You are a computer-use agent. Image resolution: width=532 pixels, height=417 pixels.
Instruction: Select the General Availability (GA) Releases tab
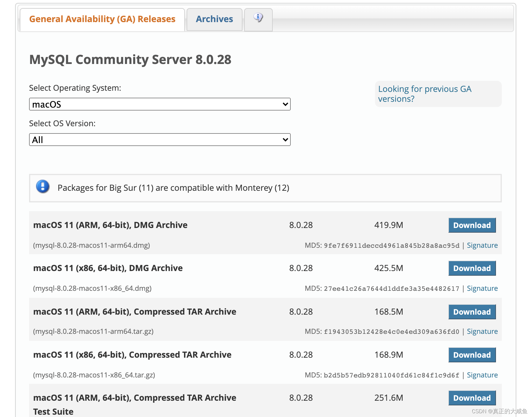pos(102,19)
